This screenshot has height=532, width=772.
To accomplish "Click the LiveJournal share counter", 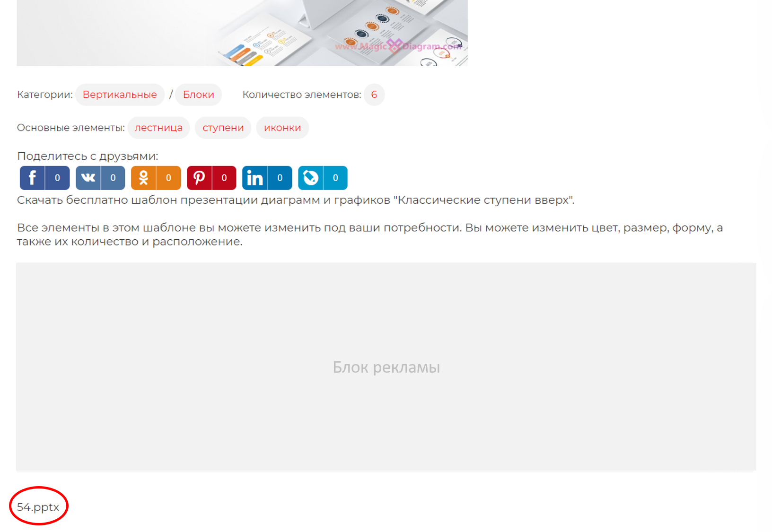I will coord(335,178).
